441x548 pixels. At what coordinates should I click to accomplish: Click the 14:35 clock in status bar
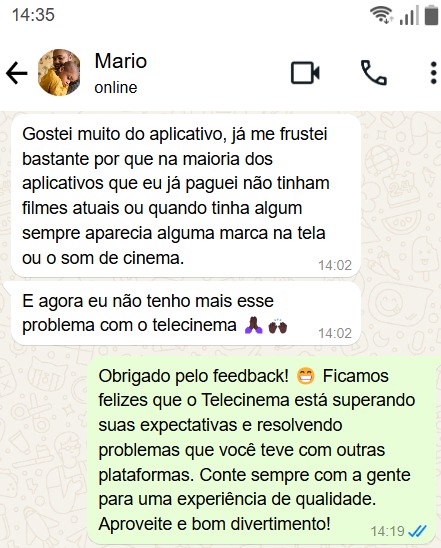click(33, 15)
